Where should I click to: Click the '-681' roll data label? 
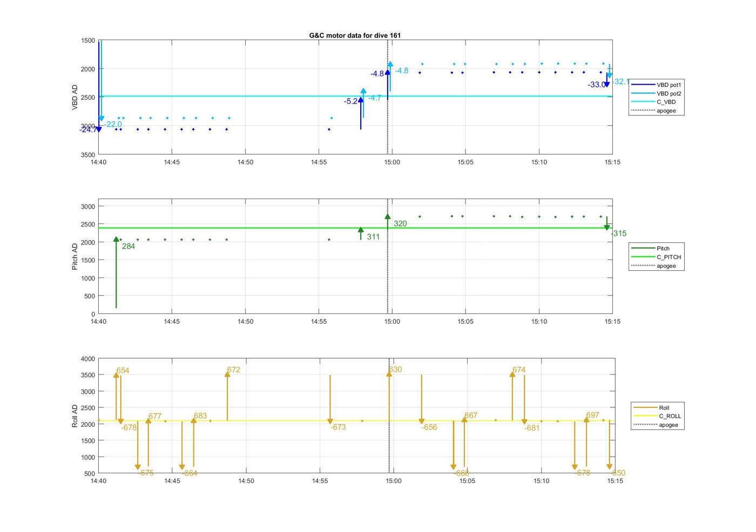pyautogui.click(x=532, y=428)
